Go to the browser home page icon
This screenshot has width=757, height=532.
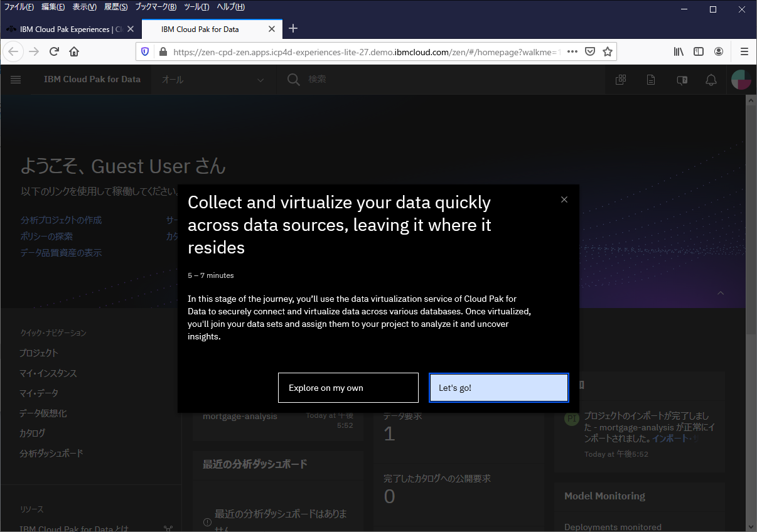pos(74,51)
